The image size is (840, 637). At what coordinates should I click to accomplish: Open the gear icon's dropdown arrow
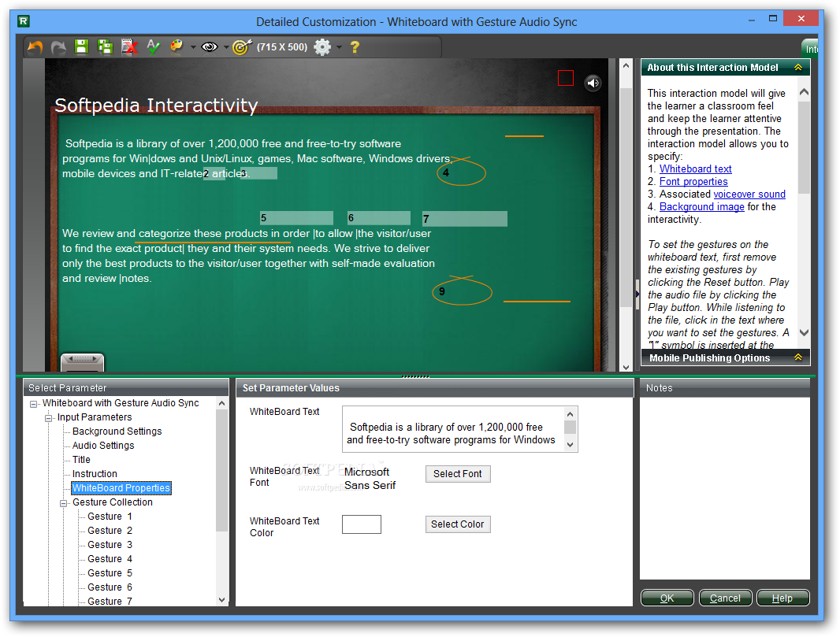[339, 47]
